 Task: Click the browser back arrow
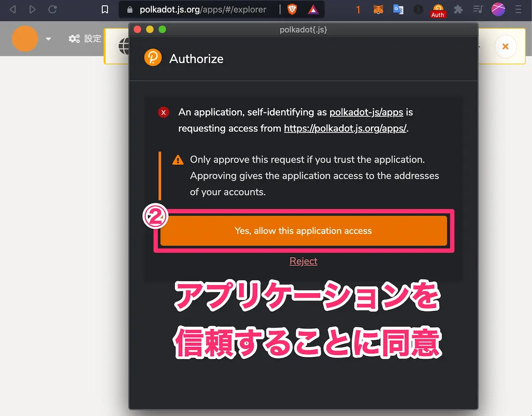(12, 9)
